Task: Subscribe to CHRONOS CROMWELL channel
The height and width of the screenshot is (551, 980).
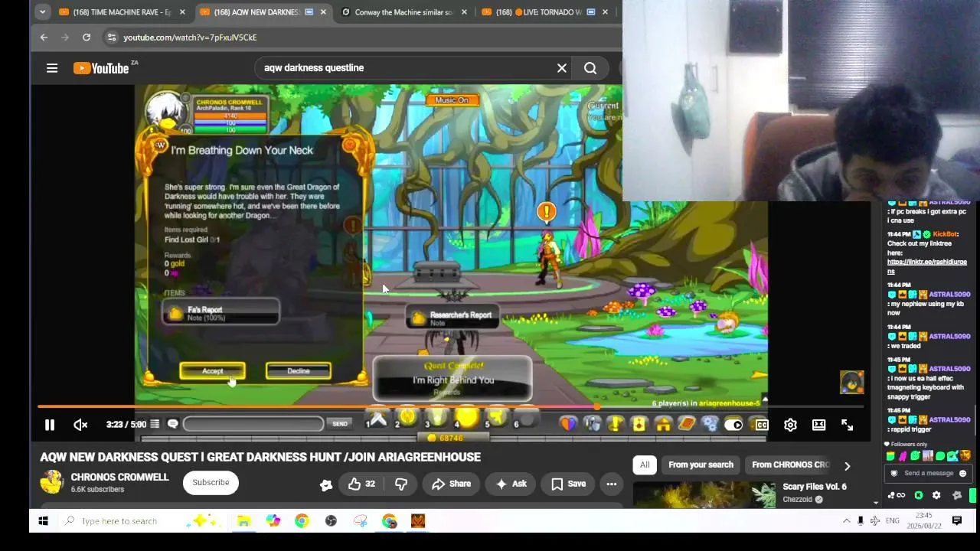Action: 211,483
